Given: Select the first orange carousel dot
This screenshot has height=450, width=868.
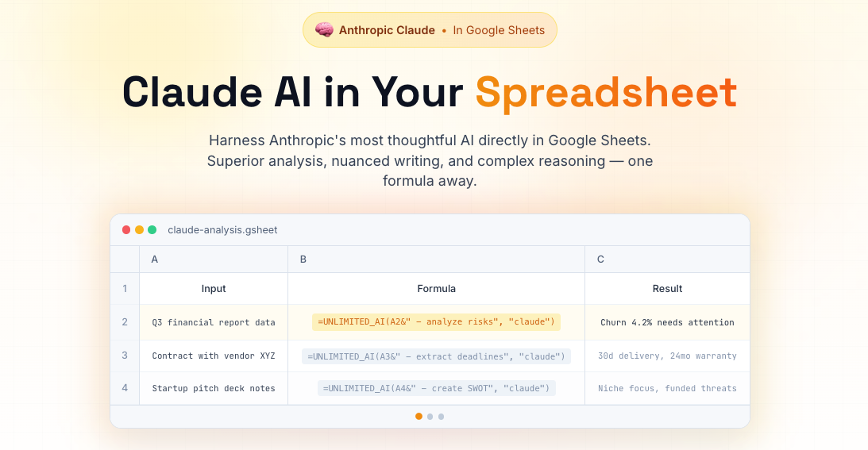Looking at the screenshot, I should [x=419, y=416].
